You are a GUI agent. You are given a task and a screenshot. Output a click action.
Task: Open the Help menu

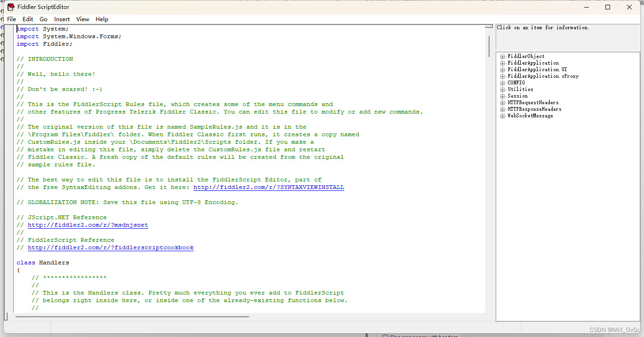point(102,19)
